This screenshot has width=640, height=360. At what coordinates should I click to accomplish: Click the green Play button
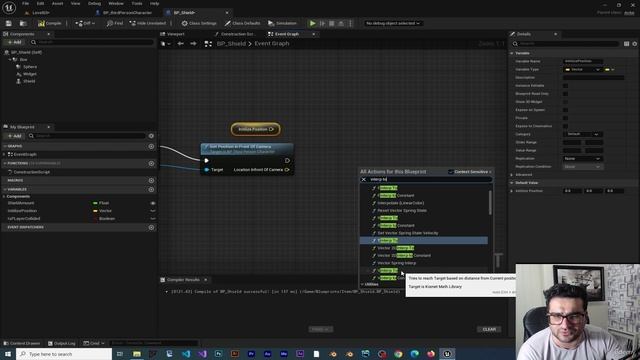pos(312,23)
